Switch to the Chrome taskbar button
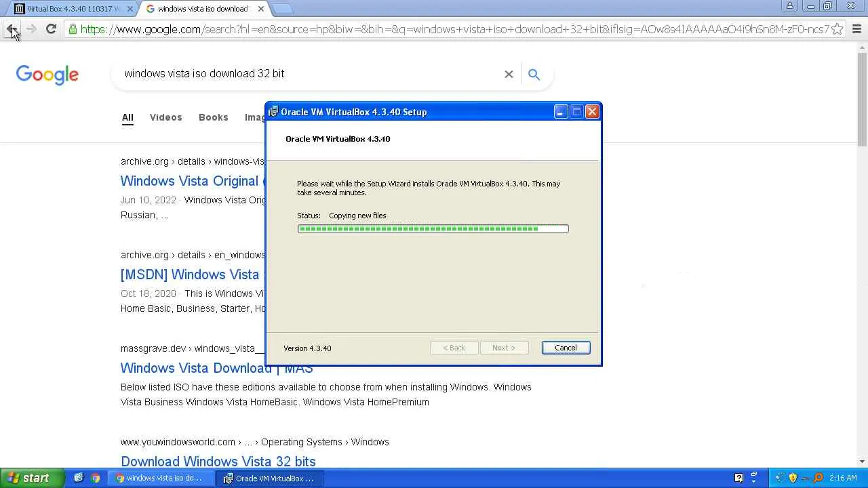Viewport: 868px width, 488px height. pos(163,478)
